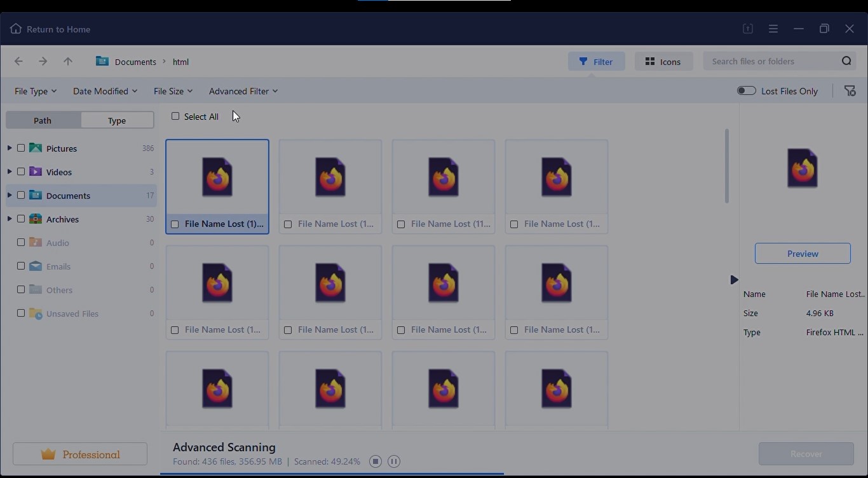Check the Unsaved Files checkbox
868x478 pixels.
coord(21,313)
